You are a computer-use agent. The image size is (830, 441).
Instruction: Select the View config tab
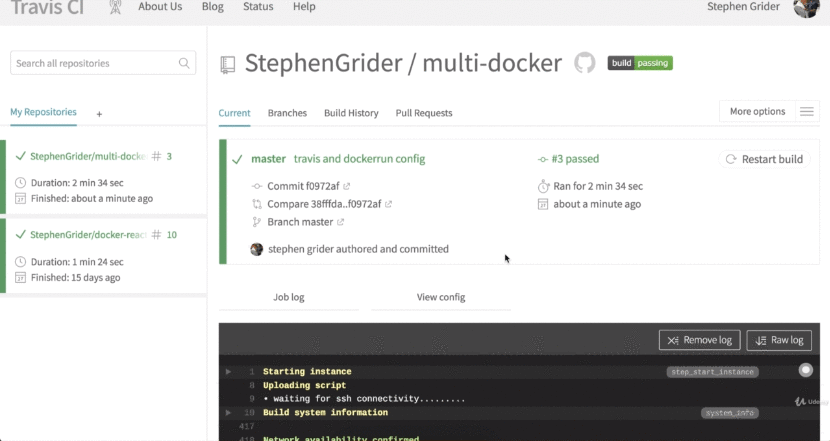[441, 298]
